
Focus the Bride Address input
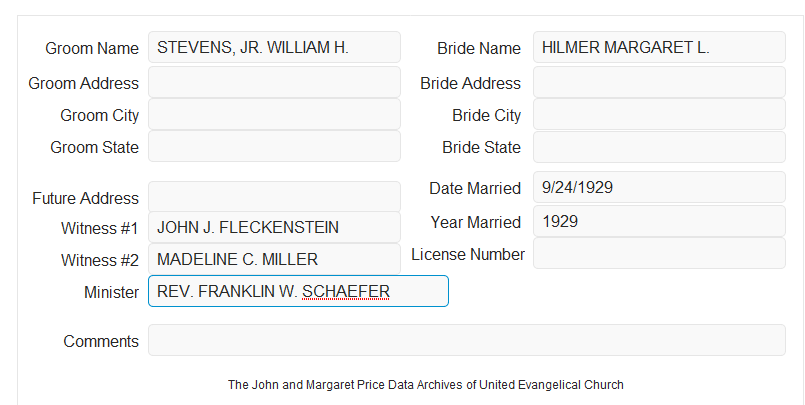[x=659, y=82]
